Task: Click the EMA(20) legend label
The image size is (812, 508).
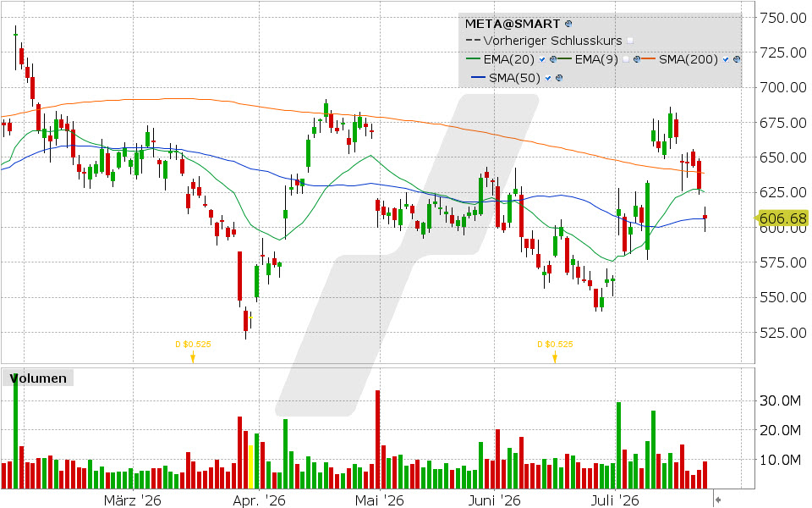Action: [x=509, y=59]
